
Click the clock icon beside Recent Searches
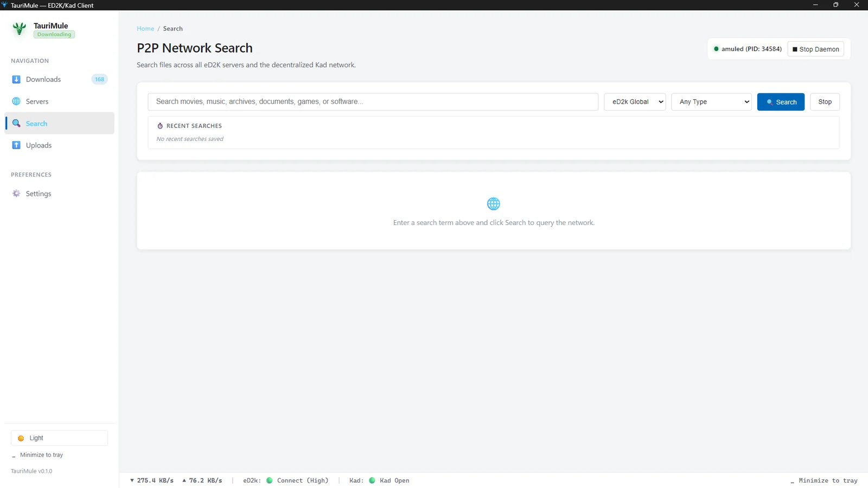(160, 126)
